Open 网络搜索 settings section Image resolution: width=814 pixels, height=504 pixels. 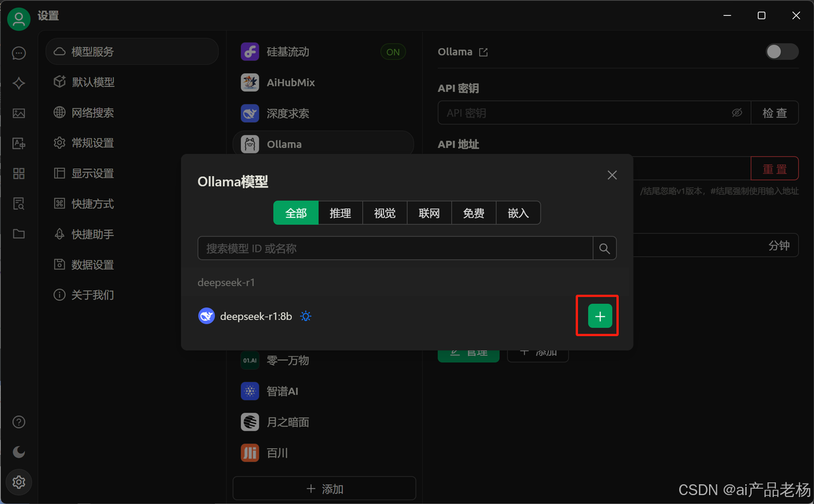pyautogui.click(x=132, y=112)
